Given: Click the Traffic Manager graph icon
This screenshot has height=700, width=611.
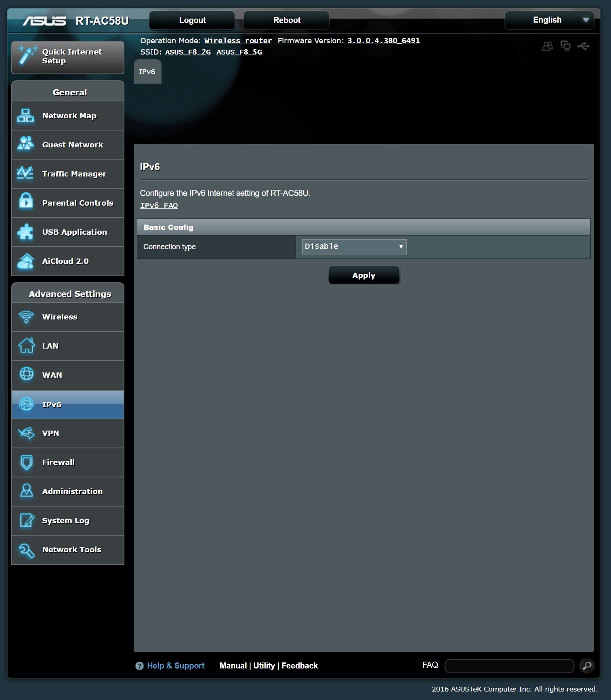Looking at the screenshot, I should (x=25, y=173).
